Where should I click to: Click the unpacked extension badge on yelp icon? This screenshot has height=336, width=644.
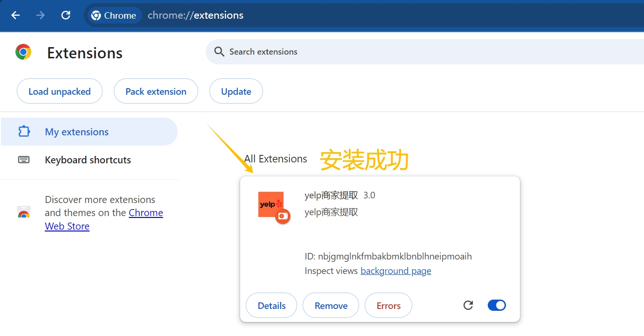[x=283, y=216]
